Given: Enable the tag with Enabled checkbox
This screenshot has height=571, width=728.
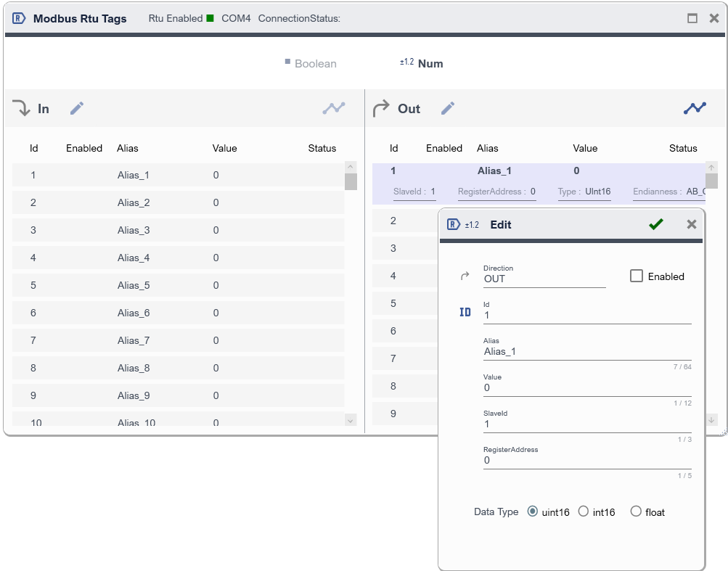Looking at the screenshot, I should point(637,276).
